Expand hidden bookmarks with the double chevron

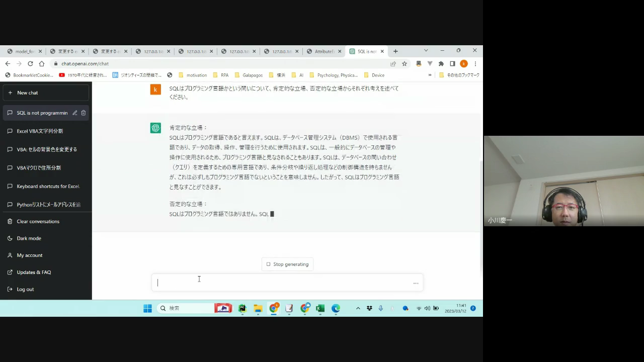[x=430, y=75]
